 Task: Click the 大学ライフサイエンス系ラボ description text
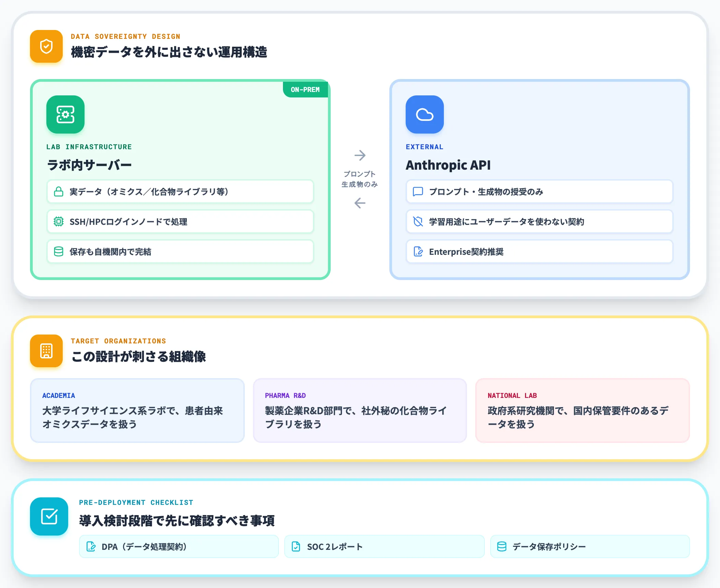(133, 417)
